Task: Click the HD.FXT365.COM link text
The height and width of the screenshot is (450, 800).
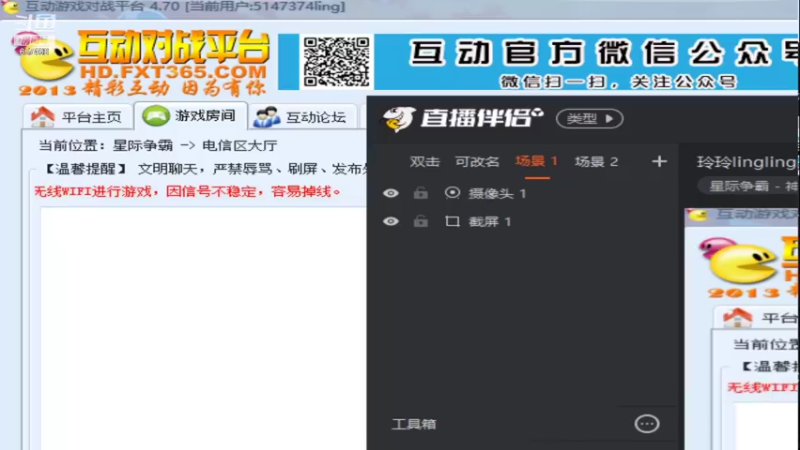Action: click(x=173, y=71)
